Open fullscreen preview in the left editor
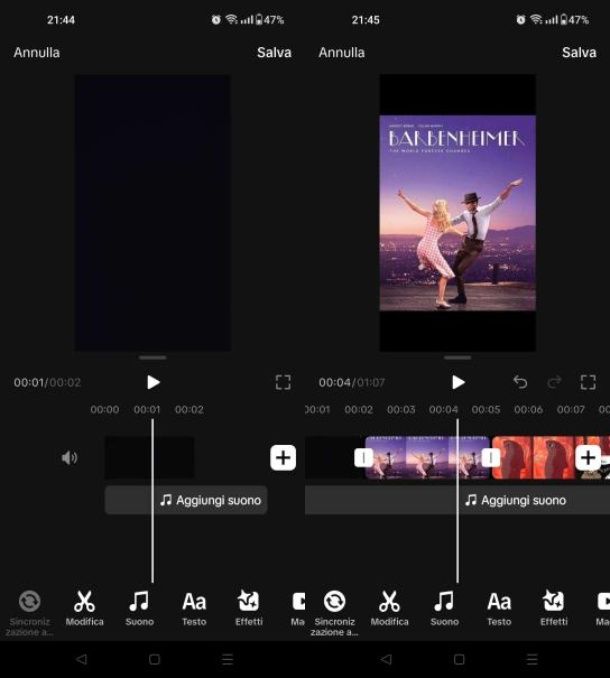 [x=283, y=382]
